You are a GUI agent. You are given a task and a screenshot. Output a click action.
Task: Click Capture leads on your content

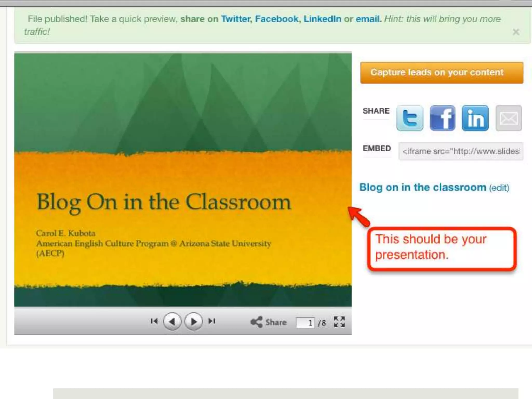442,72
